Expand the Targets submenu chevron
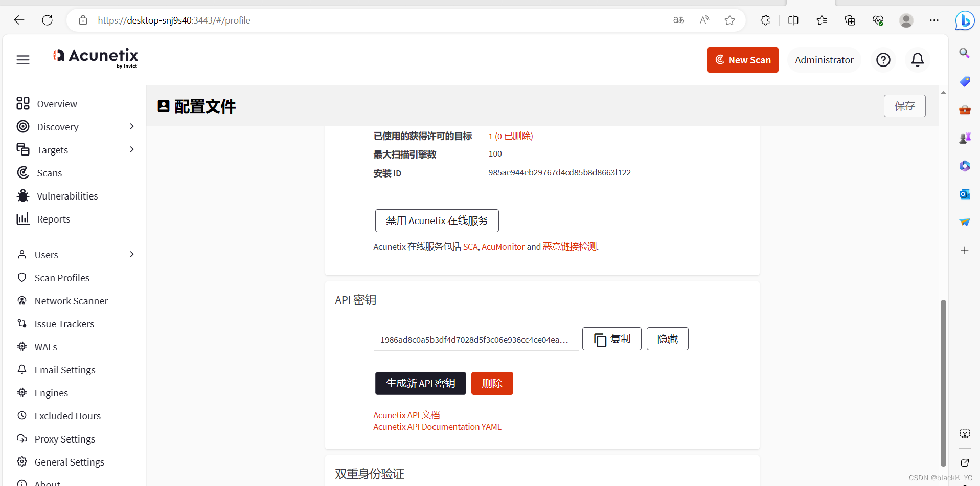This screenshot has width=980, height=486. coord(132,149)
